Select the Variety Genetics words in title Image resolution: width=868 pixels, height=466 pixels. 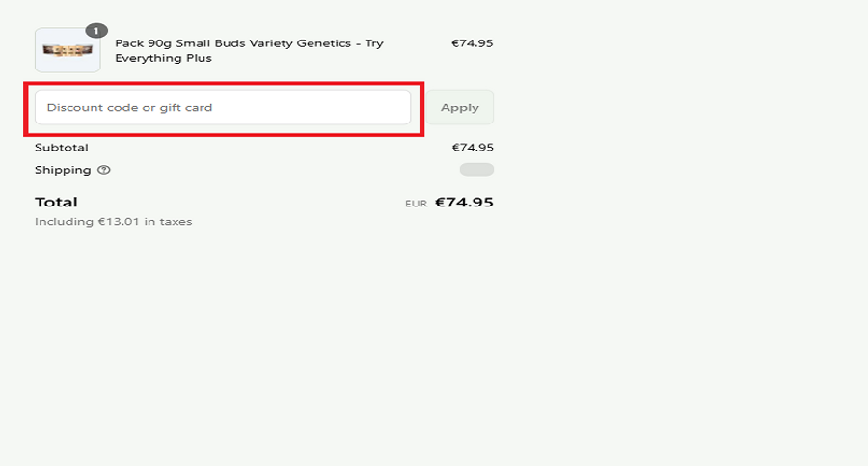tap(299, 42)
